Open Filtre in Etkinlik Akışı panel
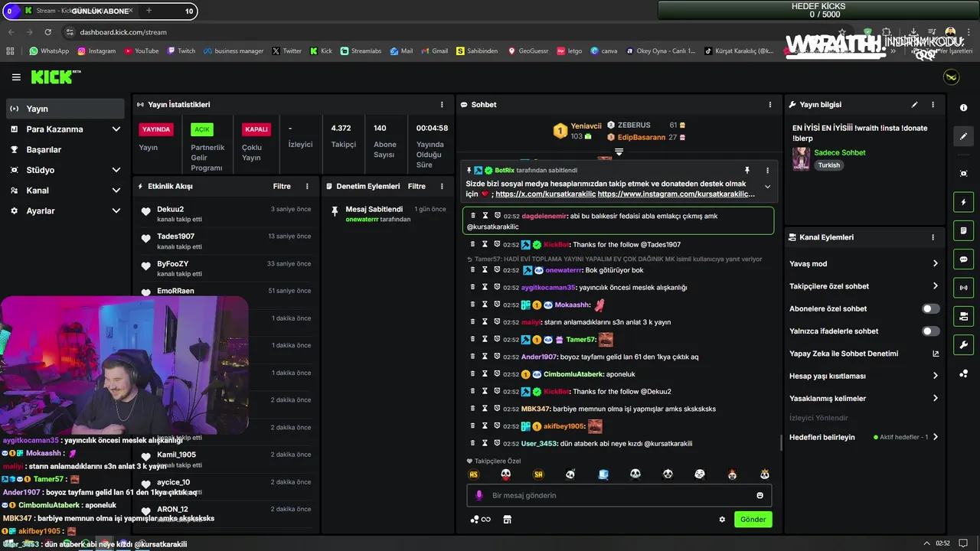 tap(282, 186)
